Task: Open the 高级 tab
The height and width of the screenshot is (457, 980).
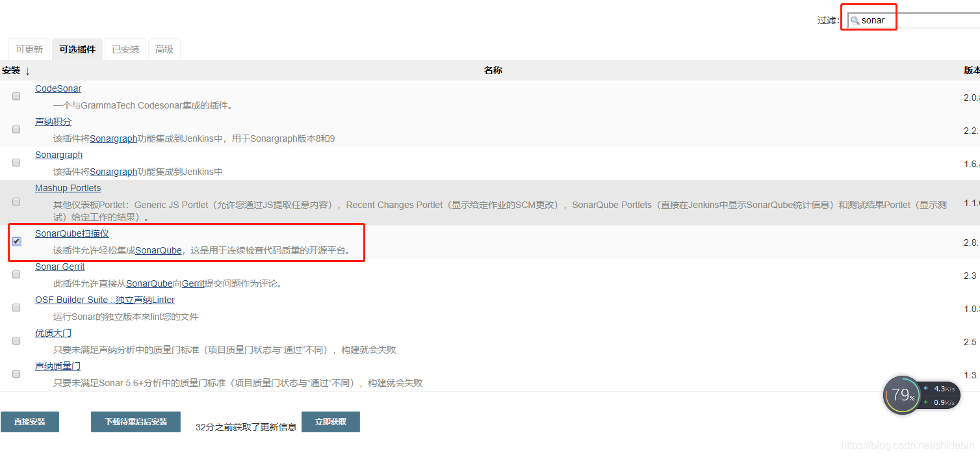Action: pyautogui.click(x=164, y=49)
